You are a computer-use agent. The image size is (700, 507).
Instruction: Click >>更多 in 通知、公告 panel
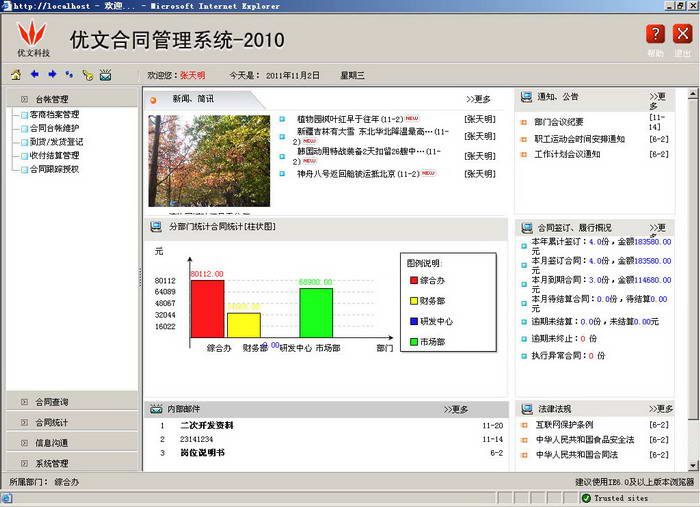pos(658,101)
